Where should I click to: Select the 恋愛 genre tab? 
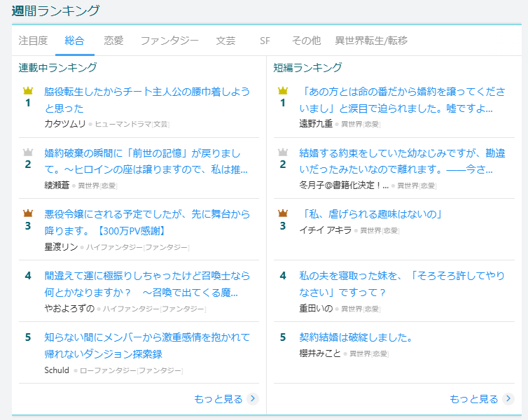point(113,41)
